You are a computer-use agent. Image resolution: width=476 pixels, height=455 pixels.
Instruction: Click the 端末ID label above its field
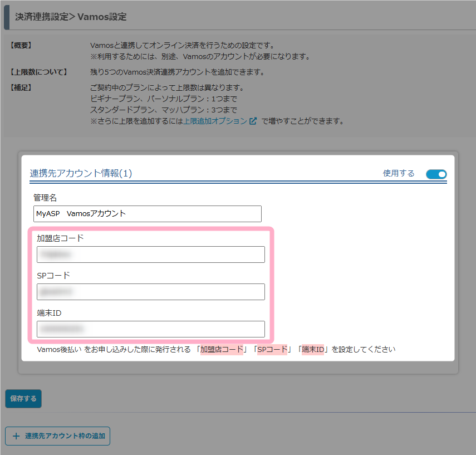click(49, 313)
